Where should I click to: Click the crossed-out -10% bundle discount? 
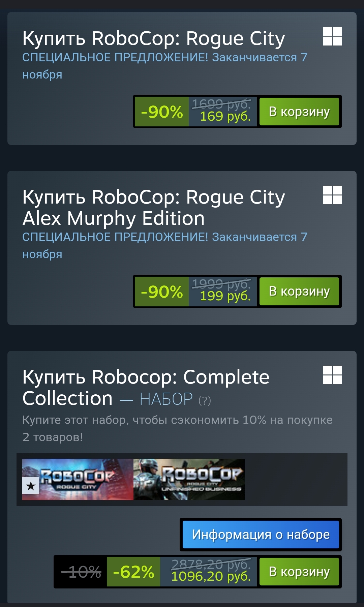tap(81, 572)
